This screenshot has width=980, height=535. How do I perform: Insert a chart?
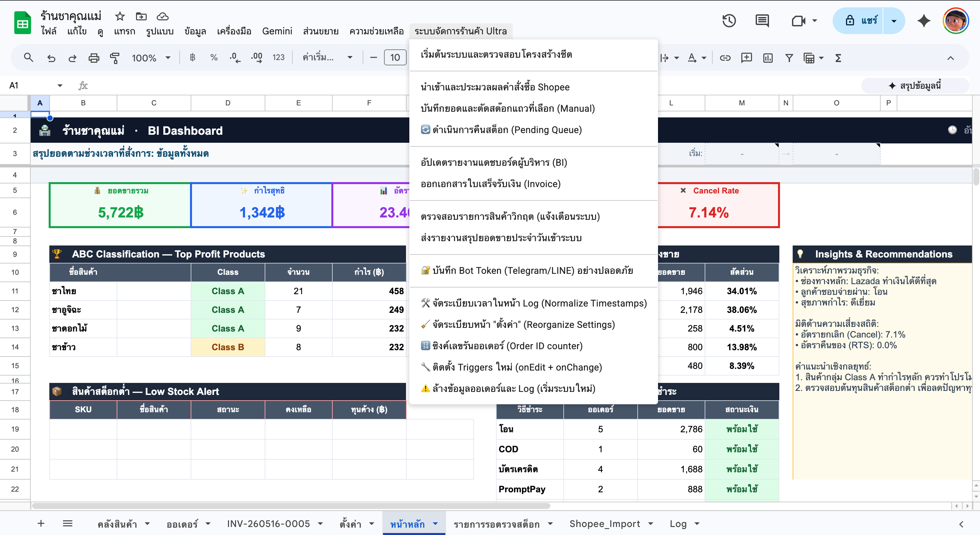click(768, 58)
